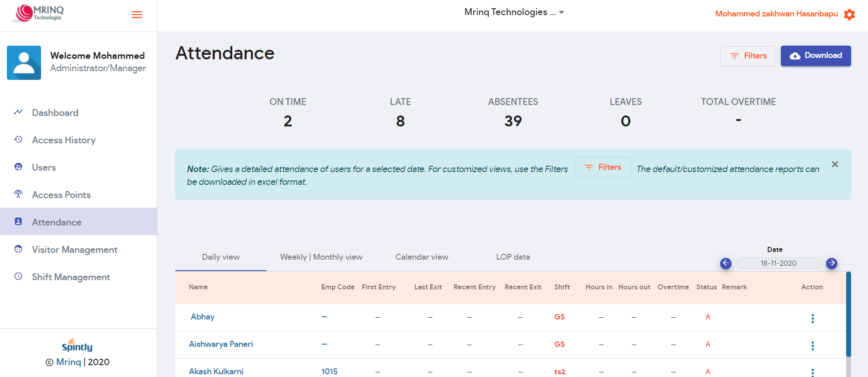The width and height of the screenshot is (868, 377).
Task: Switch to Weekly | Monthly view tab
Action: pyautogui.click(x=321, y=257)
